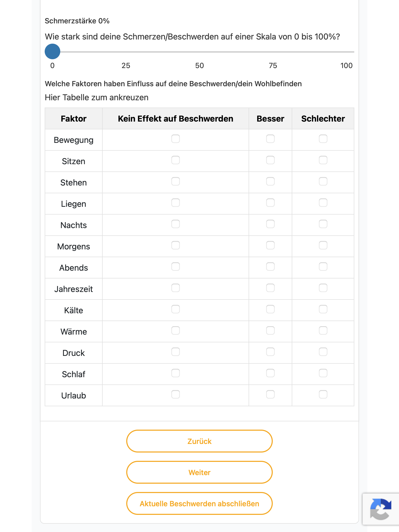Mark Wärme as Besser
Viewport: 399px width, 532px height.
pyautogui.click(x=270, y=330)
